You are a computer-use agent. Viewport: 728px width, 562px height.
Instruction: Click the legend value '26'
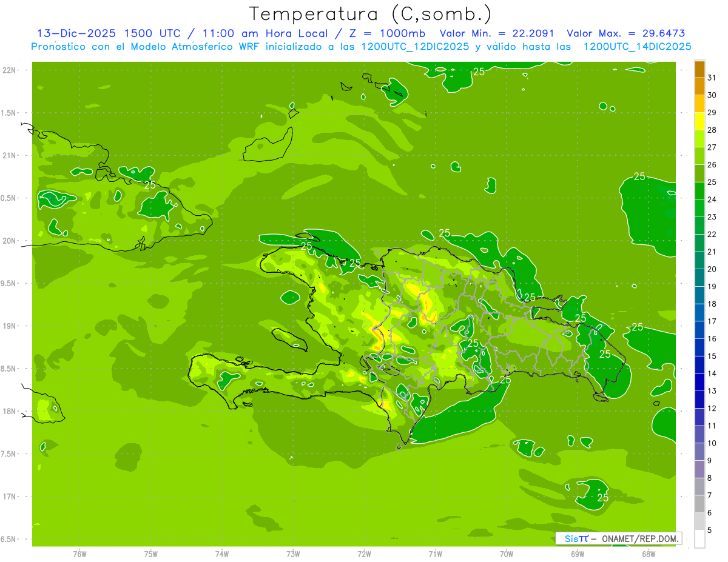click(x=712, y=165)
